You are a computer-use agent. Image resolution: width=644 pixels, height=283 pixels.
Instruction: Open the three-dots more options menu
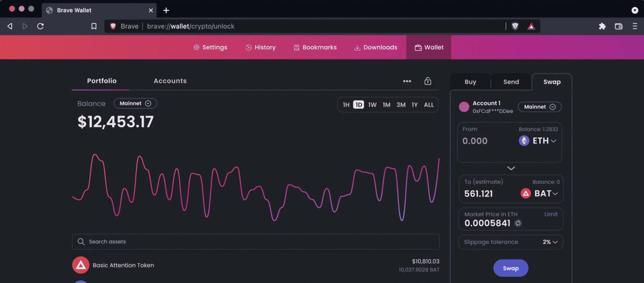click(407, 81)
